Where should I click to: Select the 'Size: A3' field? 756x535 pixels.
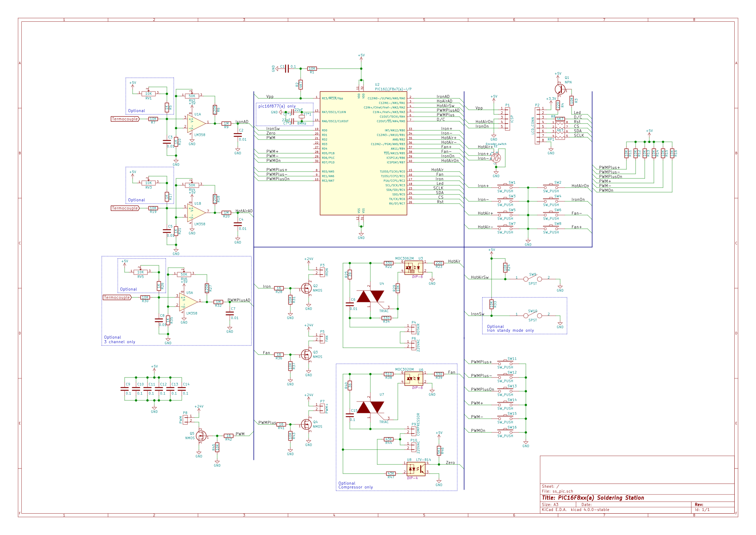pyautogui.click(x=550, y=505)
